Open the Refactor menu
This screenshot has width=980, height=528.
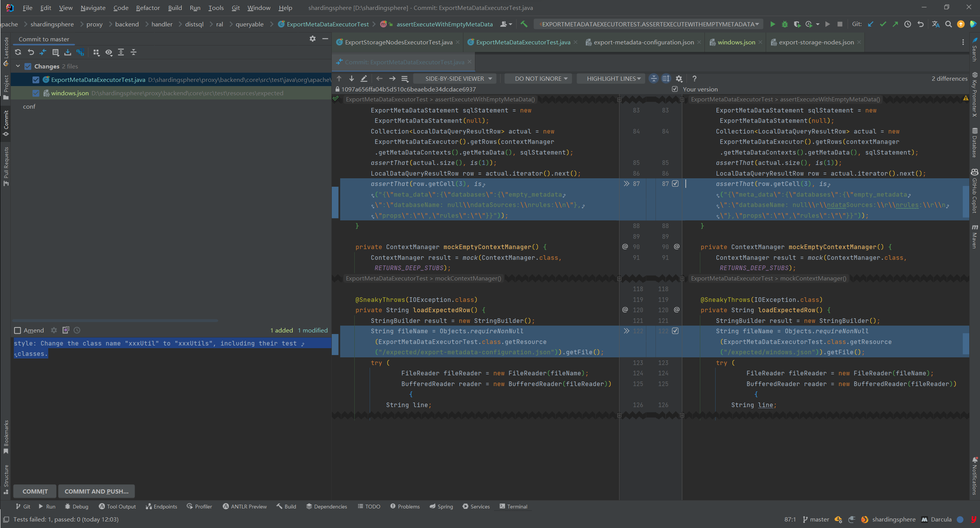point(148,8)
